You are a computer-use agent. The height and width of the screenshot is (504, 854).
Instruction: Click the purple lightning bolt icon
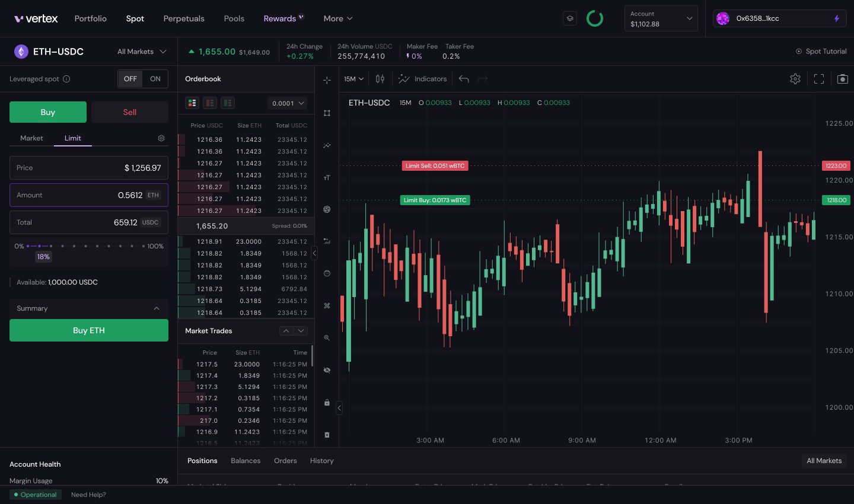click(x=837, y=18)
